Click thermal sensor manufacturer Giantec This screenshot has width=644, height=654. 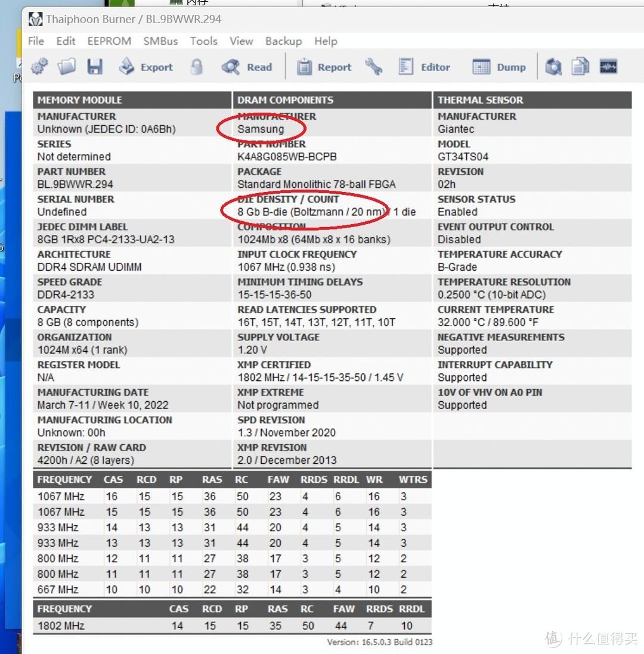(x=456, y=129)
